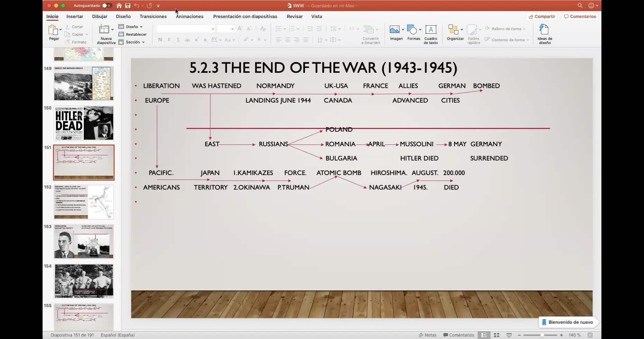Switch to the Dibujar tab
This screenshot has height=339, width=644.
coord(100,16)
